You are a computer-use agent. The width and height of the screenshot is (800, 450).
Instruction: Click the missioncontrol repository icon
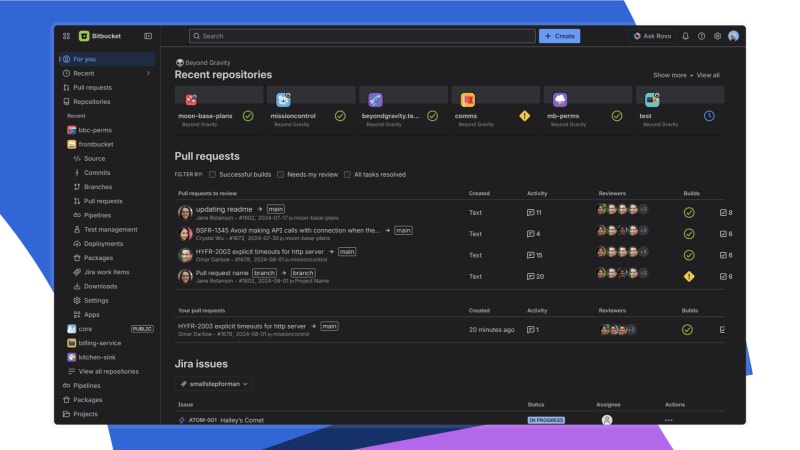[x=283, y=99]
